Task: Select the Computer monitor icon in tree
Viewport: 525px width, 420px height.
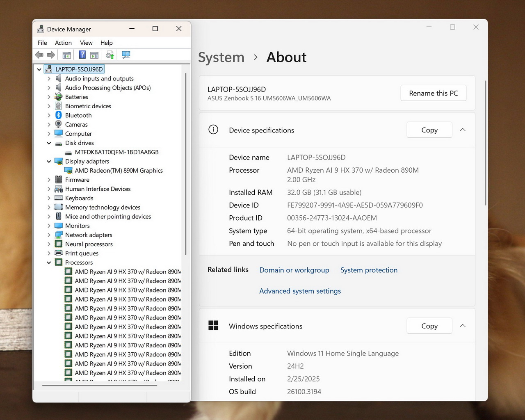Action: click(59, 134)
